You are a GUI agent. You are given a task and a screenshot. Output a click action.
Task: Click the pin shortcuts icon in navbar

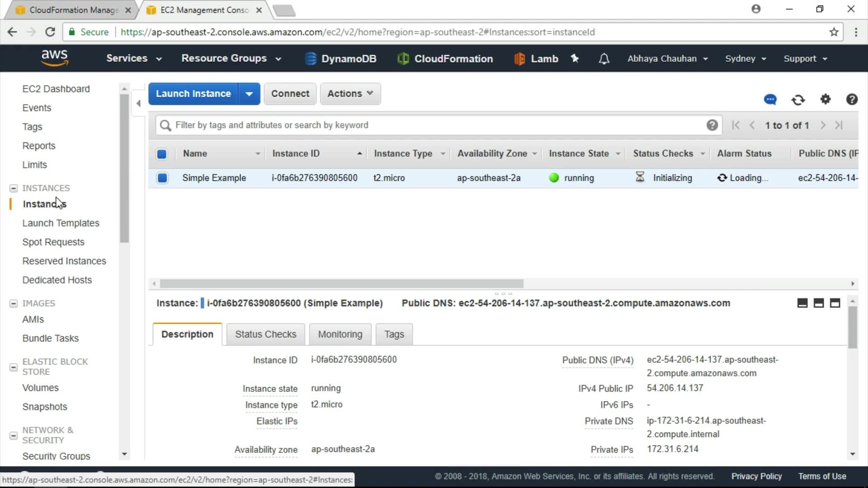(x=575, y=58)
